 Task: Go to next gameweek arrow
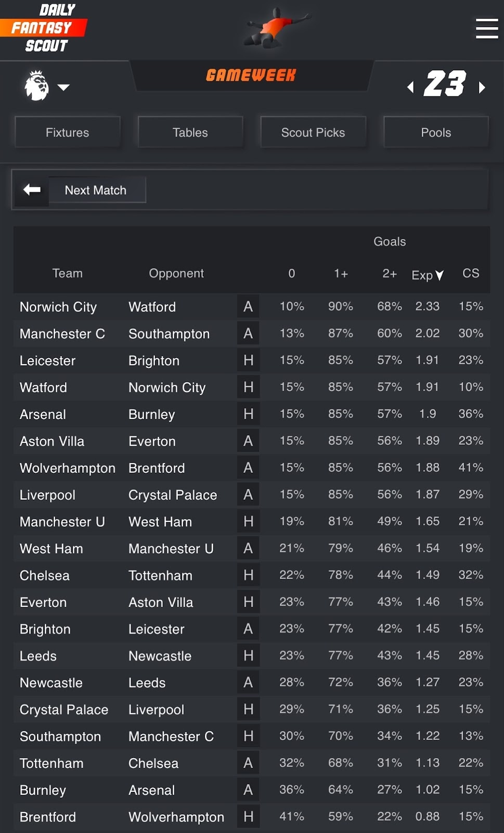[482, 87]
